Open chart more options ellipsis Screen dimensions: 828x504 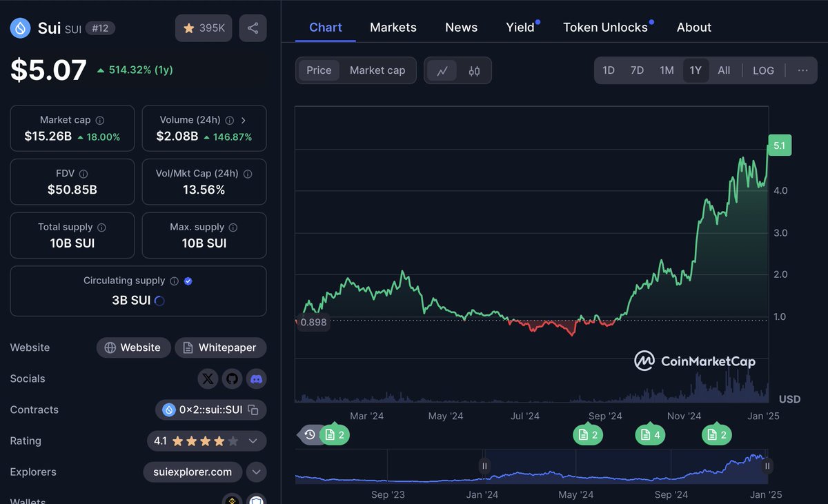pos(802,70)
